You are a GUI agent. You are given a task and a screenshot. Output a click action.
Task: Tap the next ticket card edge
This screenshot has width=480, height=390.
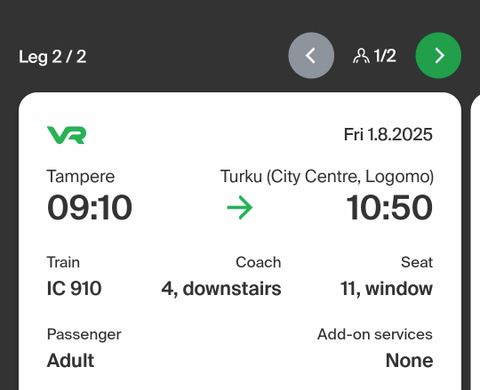point(475,241)
